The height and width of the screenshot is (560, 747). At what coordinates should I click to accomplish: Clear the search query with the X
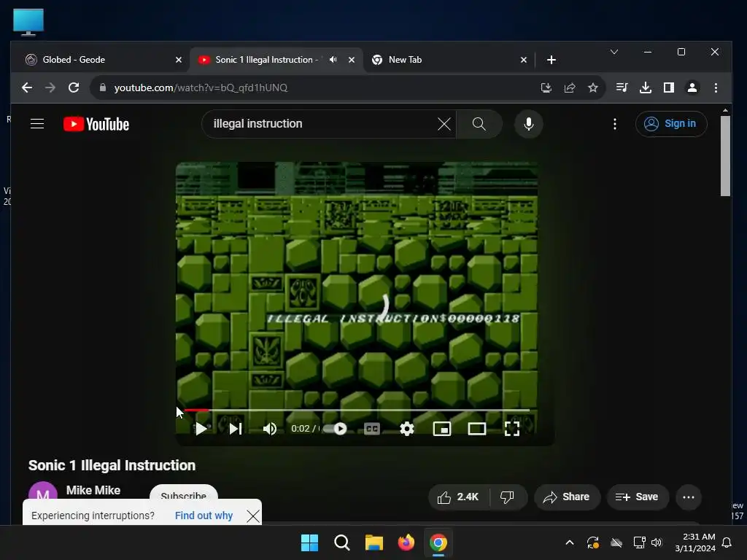click(x=444, y=124)
